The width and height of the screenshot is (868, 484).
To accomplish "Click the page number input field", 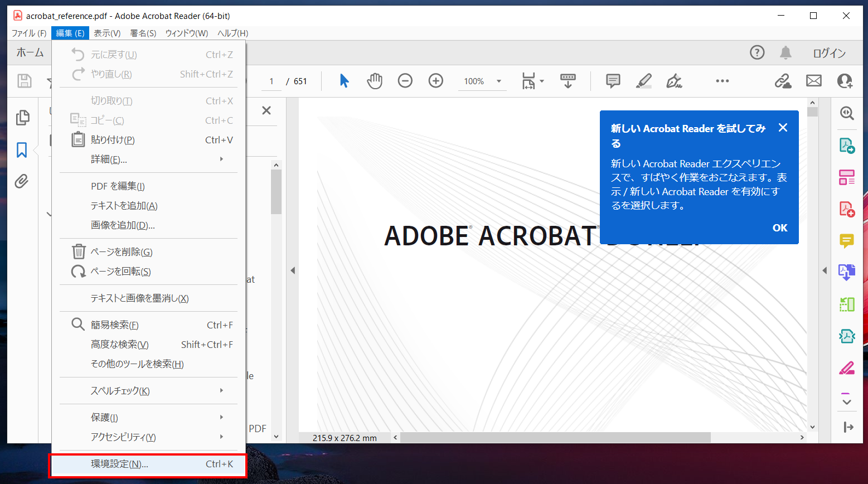I will pos(271,81).
